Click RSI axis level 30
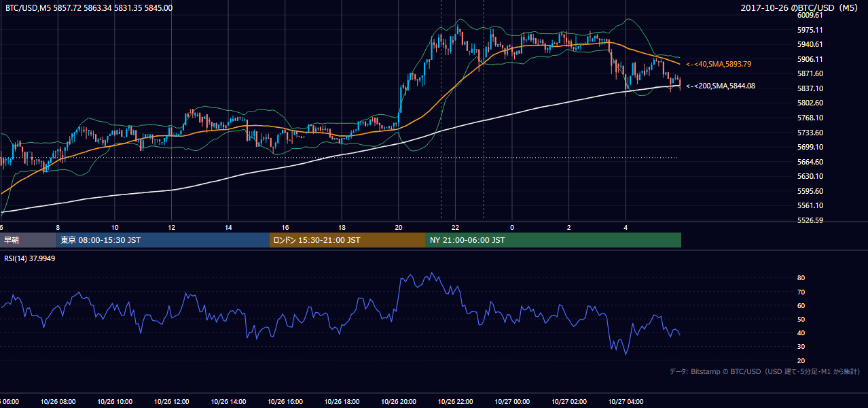 pos(801,347)
